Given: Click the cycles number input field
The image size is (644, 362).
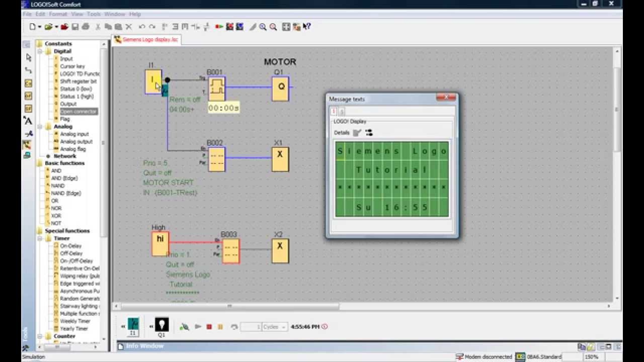Looking at the screenshot, I should coord(251,327).
